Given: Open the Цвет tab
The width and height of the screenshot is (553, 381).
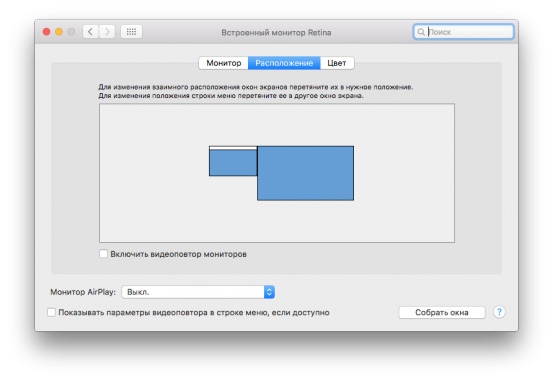Looking at the screenshot, I should 337,63.
